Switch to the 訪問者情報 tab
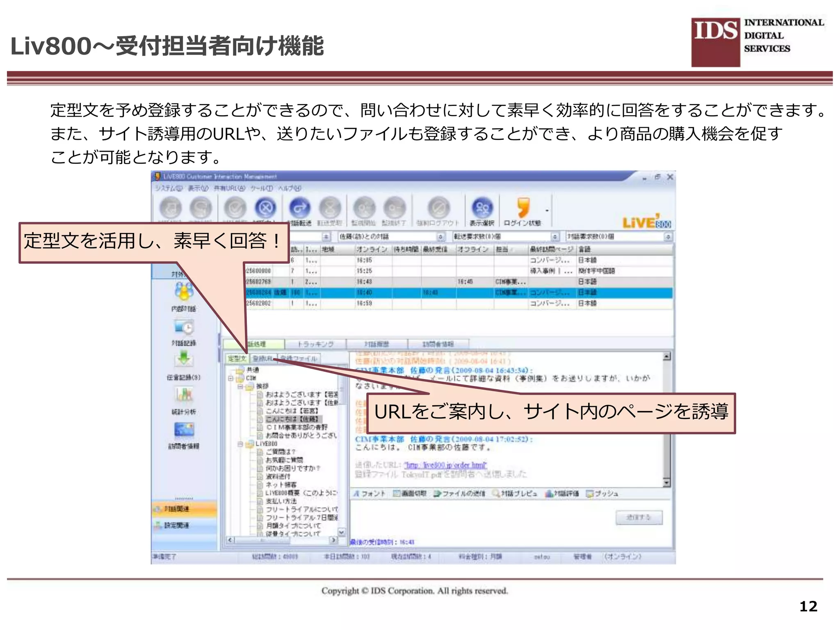The width and height of the screenshot is (840, 630). pos(438,344)
